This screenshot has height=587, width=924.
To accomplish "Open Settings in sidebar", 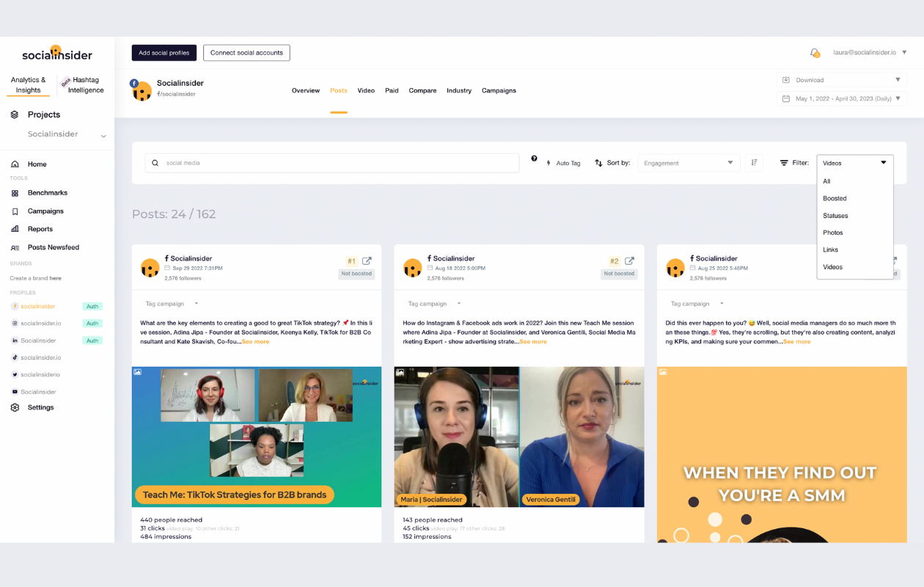I will [x=40, y=407].
